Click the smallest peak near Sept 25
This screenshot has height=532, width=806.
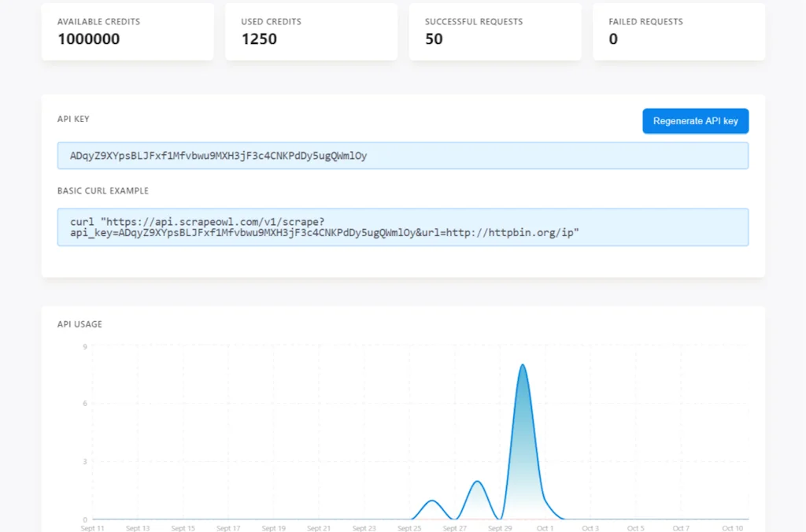pyautogui.click(x=431, y=501)
